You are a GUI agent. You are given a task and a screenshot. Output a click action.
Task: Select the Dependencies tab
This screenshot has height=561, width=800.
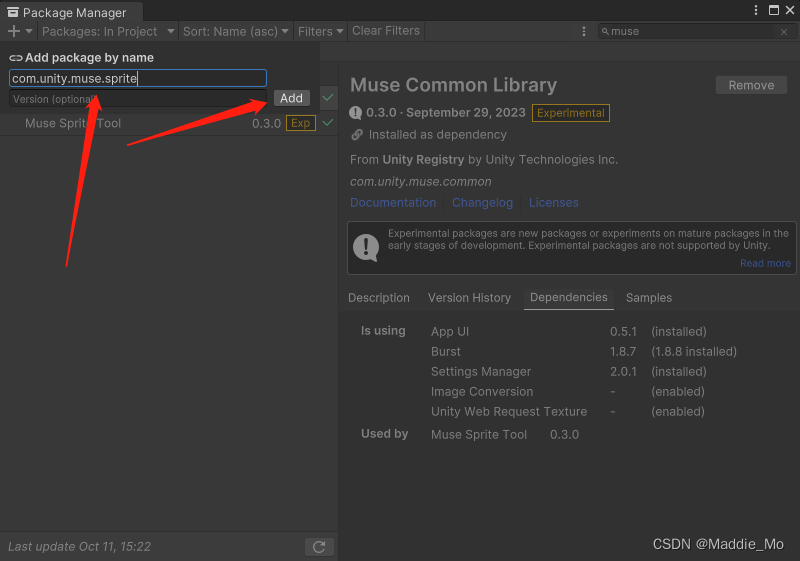click(568, 298)
